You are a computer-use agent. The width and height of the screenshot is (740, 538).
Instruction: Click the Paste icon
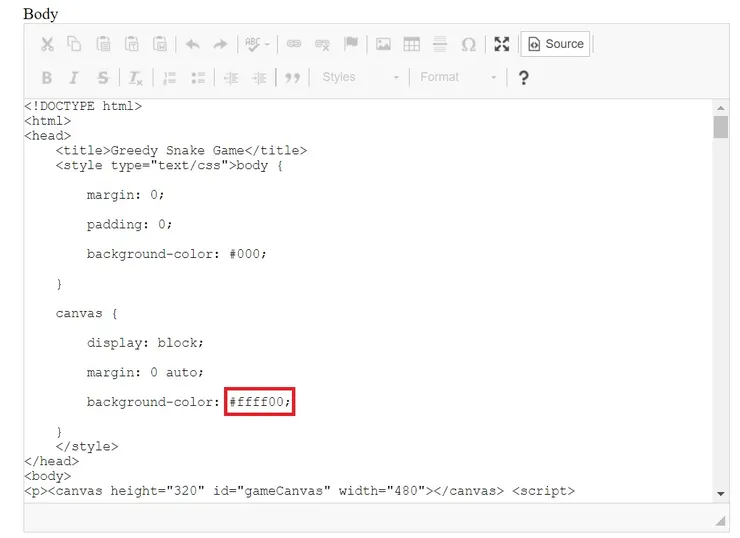click(103, 44)
